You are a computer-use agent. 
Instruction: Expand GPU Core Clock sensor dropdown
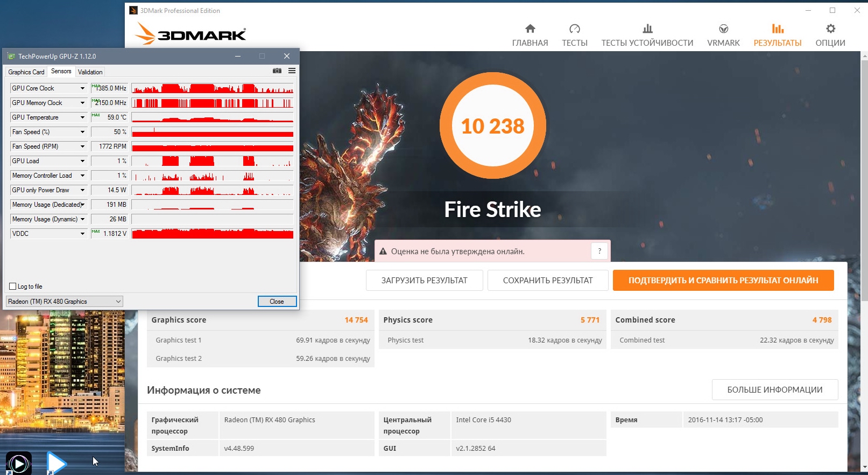pyautogui.click(x=82, y=88)
